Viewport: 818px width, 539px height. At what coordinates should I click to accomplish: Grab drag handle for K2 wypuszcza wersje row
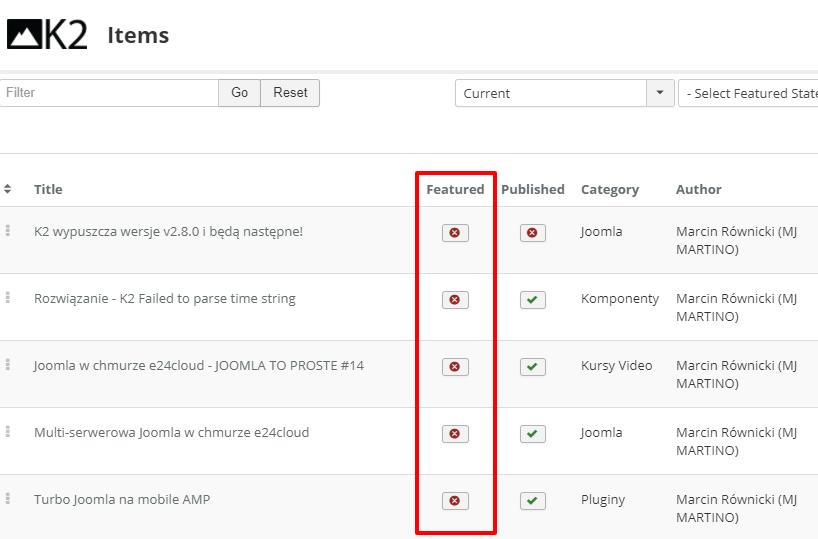coord(8,231)
